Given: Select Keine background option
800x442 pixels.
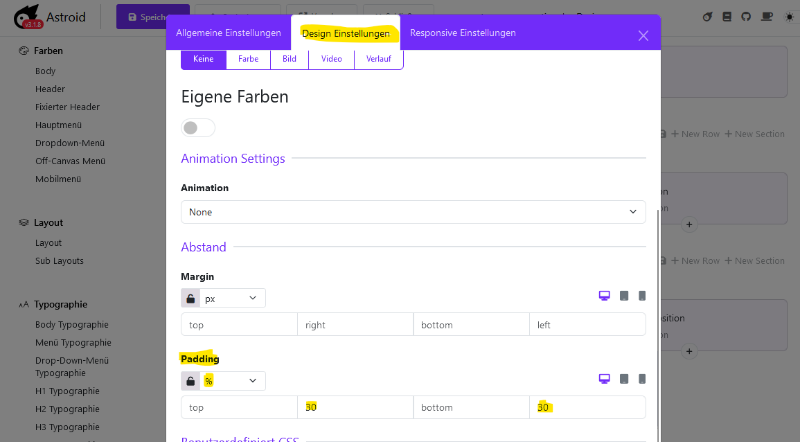Looking at the screenshot, I should pos(203,59).
